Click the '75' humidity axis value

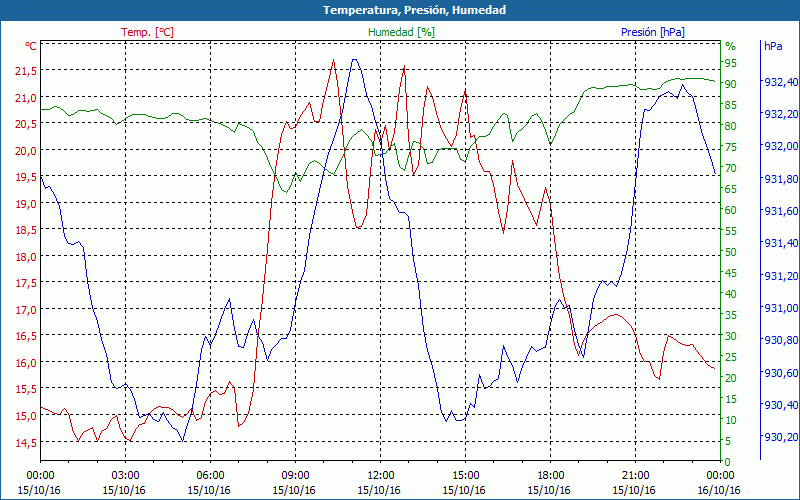(731, 147)
